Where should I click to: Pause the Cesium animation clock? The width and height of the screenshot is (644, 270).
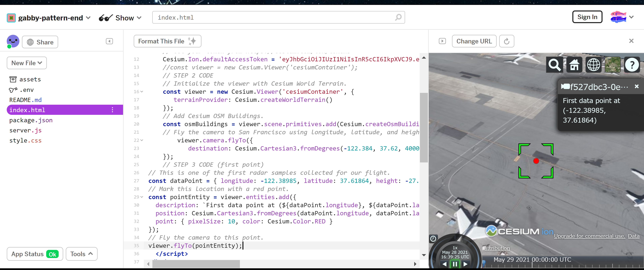[x=455, y=264]
